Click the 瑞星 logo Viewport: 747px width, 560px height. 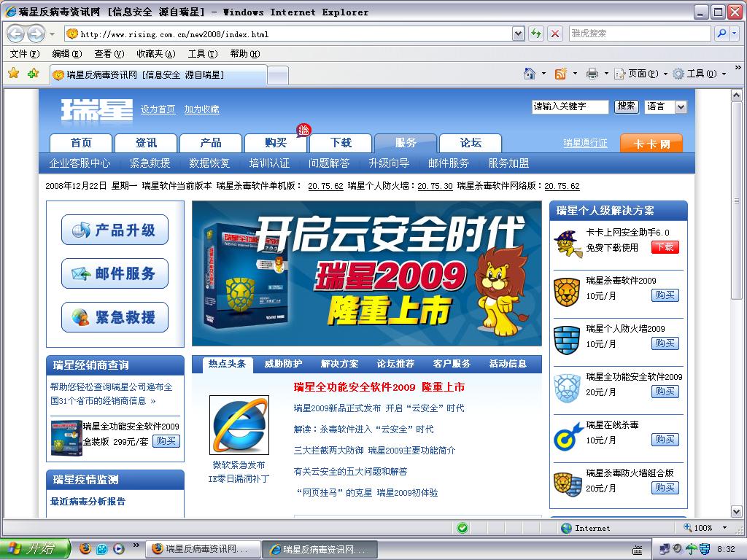click(x=97, y=110)
